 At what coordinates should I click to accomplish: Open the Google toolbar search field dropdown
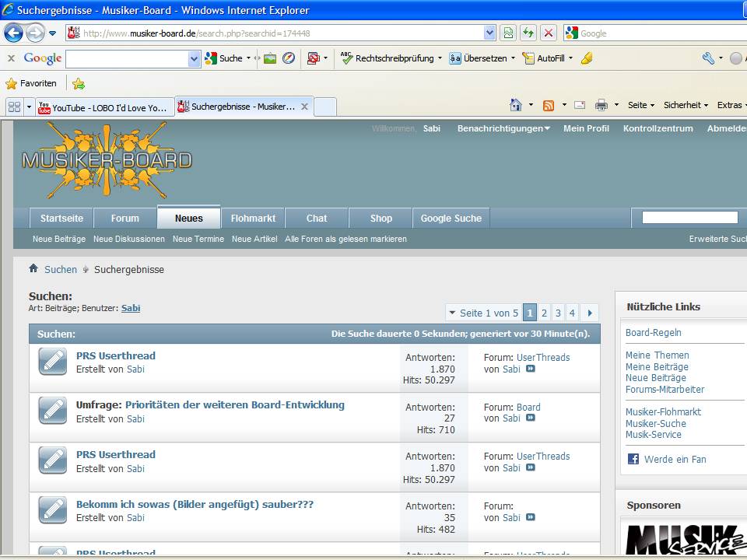[194, 58]
